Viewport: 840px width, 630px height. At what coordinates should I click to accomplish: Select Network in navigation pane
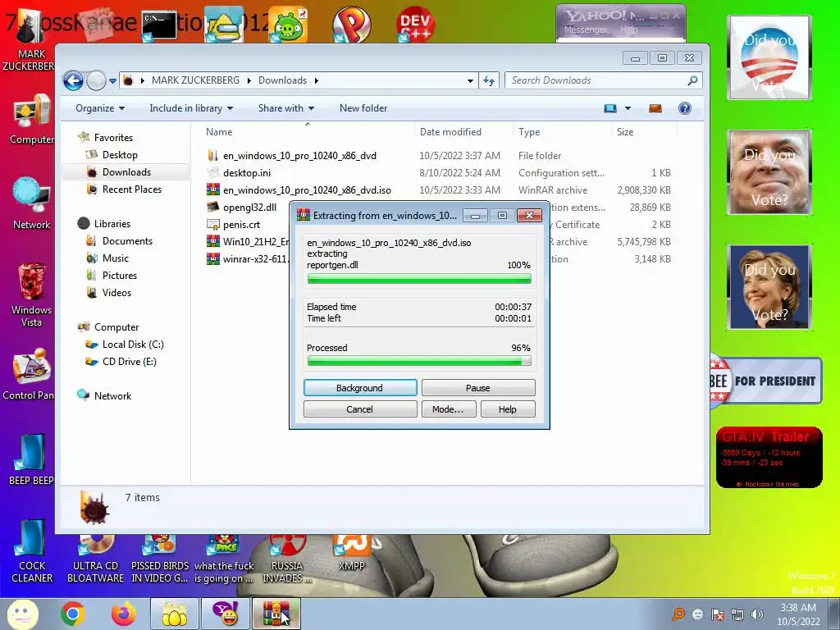click(112, 396)
